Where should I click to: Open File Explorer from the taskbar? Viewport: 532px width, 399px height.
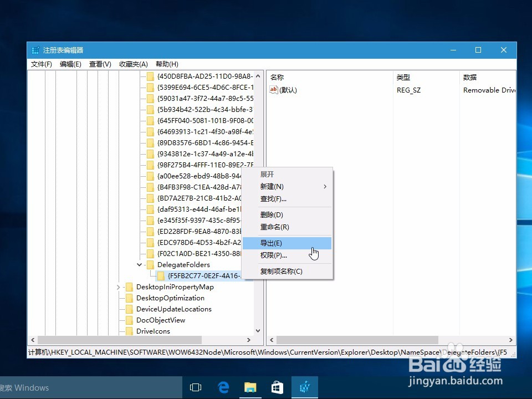click(250, 387)
